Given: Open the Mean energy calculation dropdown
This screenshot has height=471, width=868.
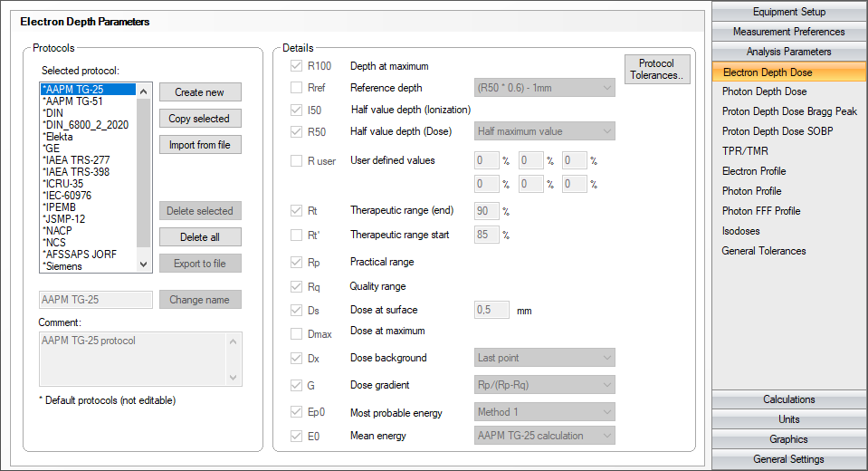Looking at the screenshot, I should (545, 436).
